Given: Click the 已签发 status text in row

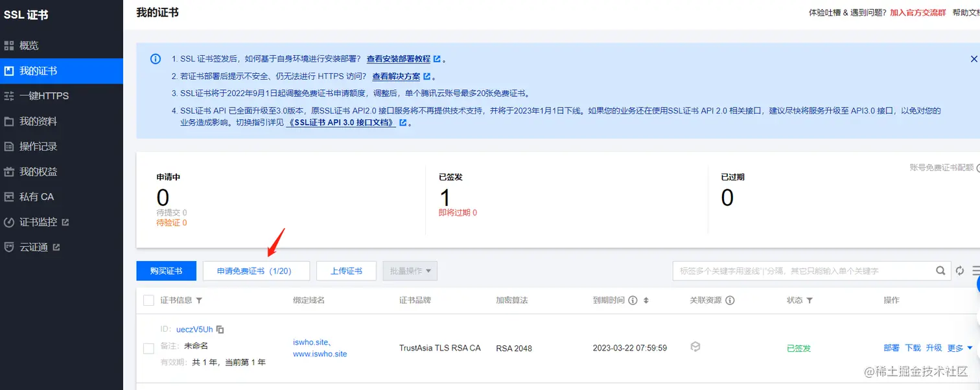Looking at the screenshot, I should pos(799,348).
